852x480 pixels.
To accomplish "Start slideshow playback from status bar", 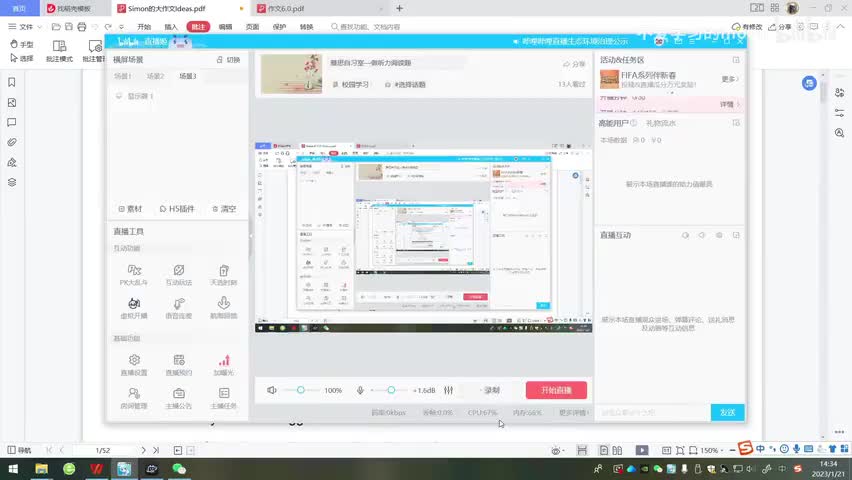I will [642, 450].
